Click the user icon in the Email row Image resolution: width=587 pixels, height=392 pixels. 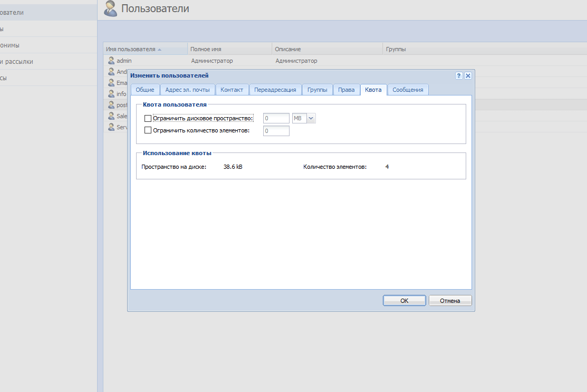(x=111, y=83)
